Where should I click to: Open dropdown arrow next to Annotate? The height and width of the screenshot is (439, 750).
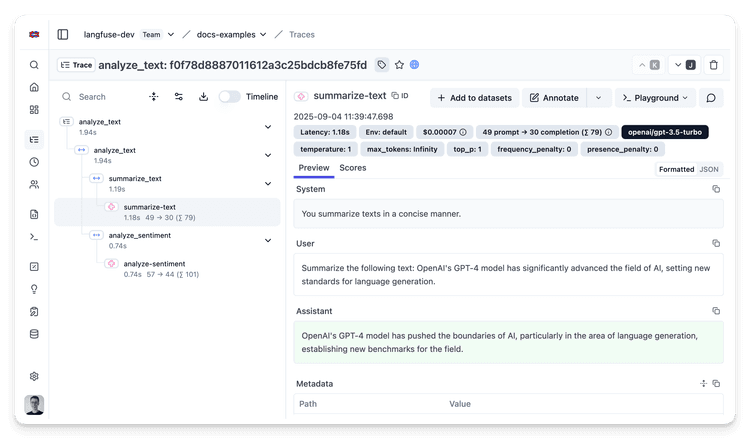coord(598,98)
